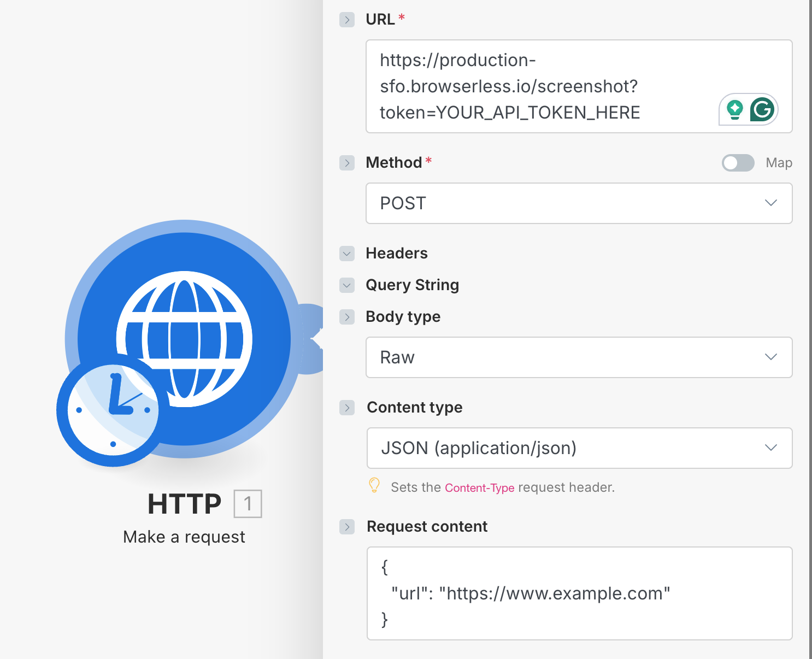Click the tip lightbulb below the Content type dropdown
Viewport: 812px width, 659px height.
[x=374, y=486]
